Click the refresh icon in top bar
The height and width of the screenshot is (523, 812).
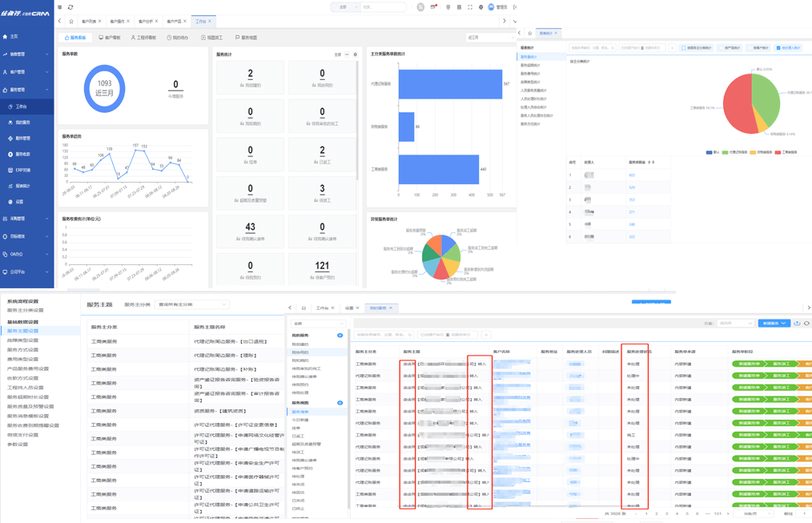click(x=70, y=7)
